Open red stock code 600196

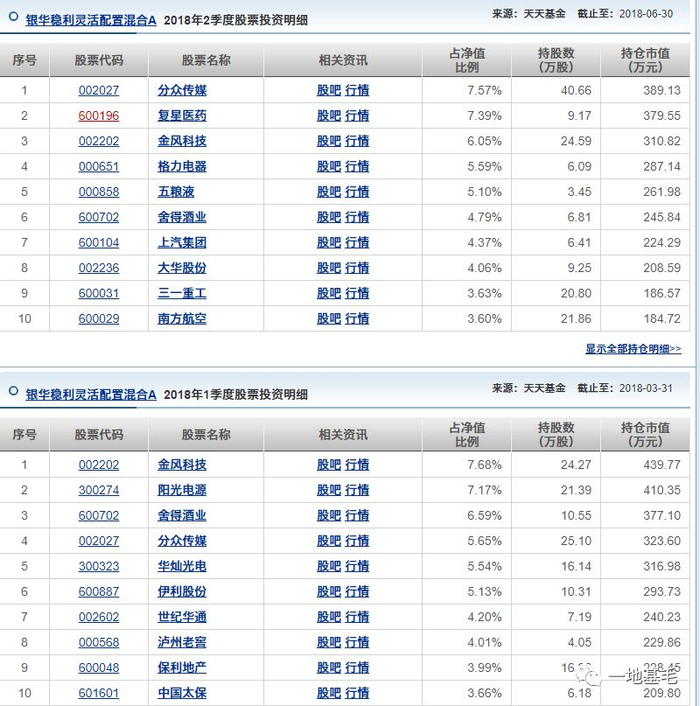(x=99, y=116)
